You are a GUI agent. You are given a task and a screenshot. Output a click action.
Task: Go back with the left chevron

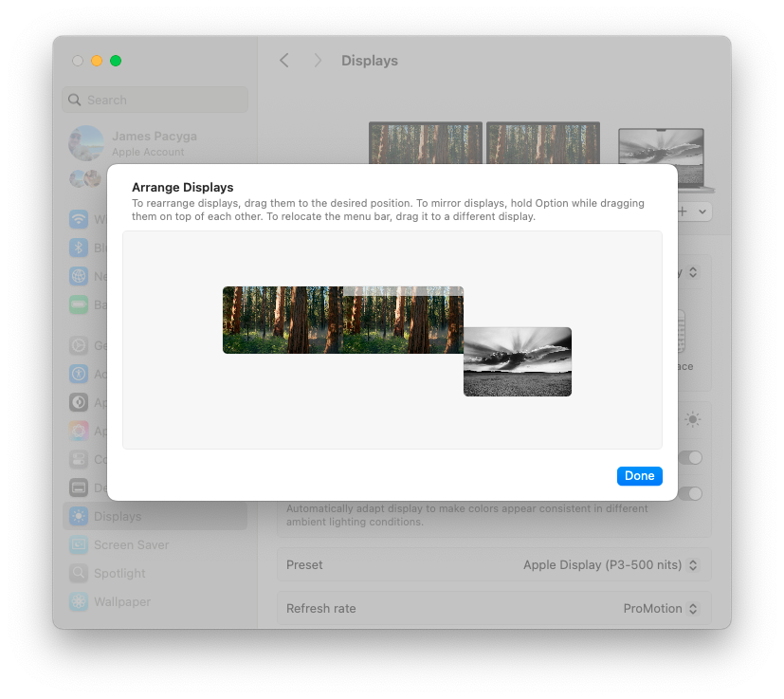pos(284,61)
